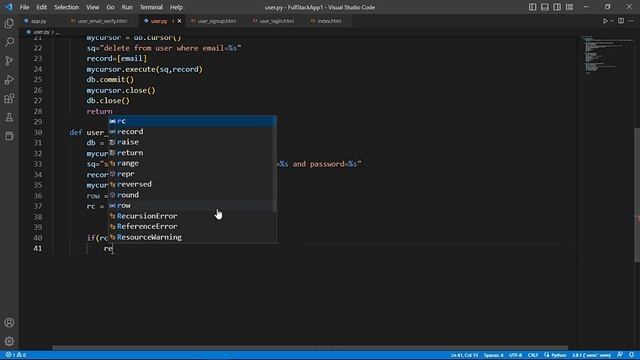Select 'range' autocomplete suggestion
640x360 pixels.
[192, 163]
